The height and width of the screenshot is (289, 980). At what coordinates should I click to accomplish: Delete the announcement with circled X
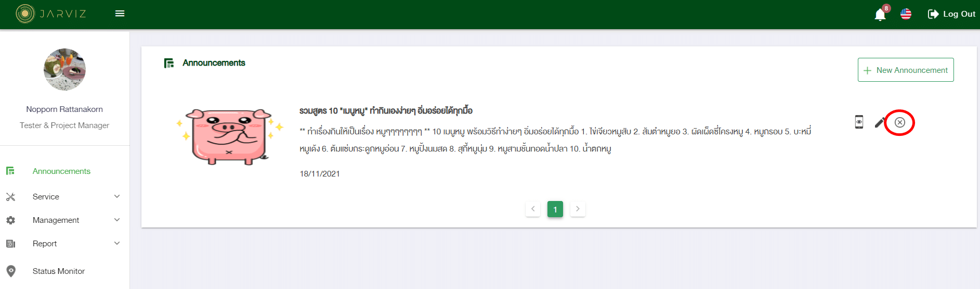click(x=899, y=122)
